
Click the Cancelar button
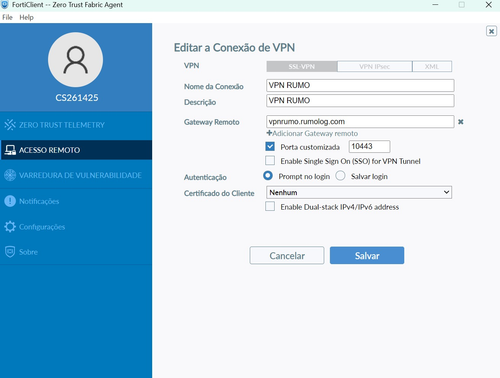point(287,255)
